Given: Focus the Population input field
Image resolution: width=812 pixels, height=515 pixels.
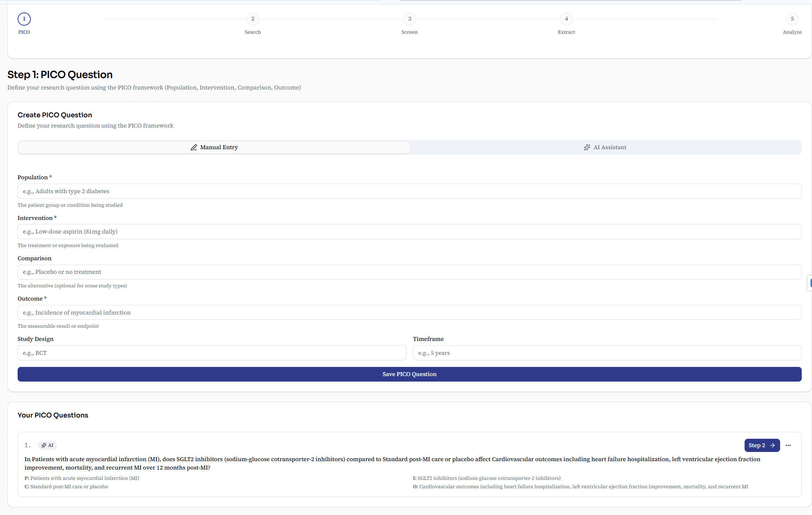Looking at the screenshot, I should (409, 191).
